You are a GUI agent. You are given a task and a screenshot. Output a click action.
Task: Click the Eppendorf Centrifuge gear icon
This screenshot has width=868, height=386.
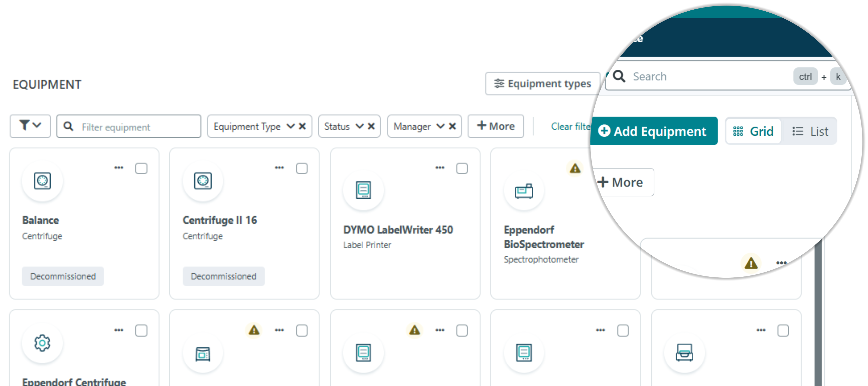[x=42, y=343]
